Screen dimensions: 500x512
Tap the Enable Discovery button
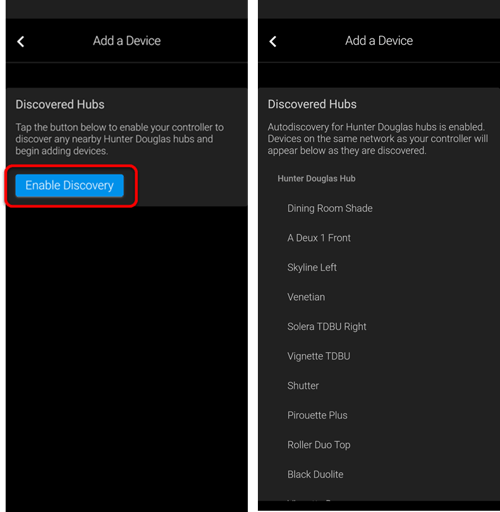pos(69,185)
